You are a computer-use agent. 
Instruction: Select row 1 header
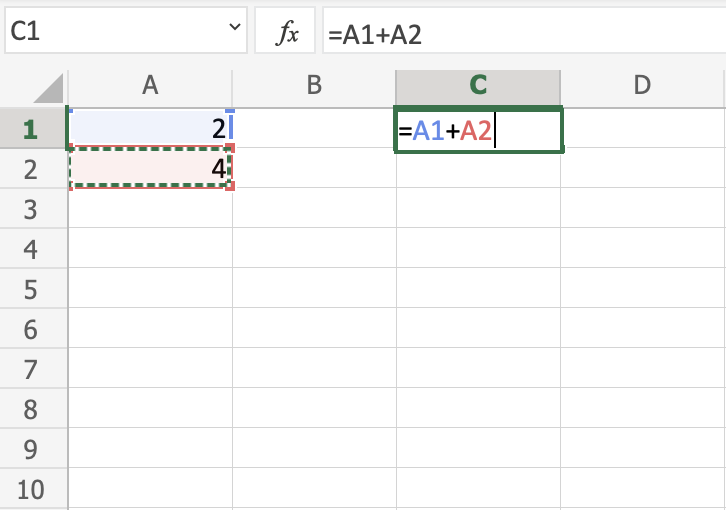point(30,129)
